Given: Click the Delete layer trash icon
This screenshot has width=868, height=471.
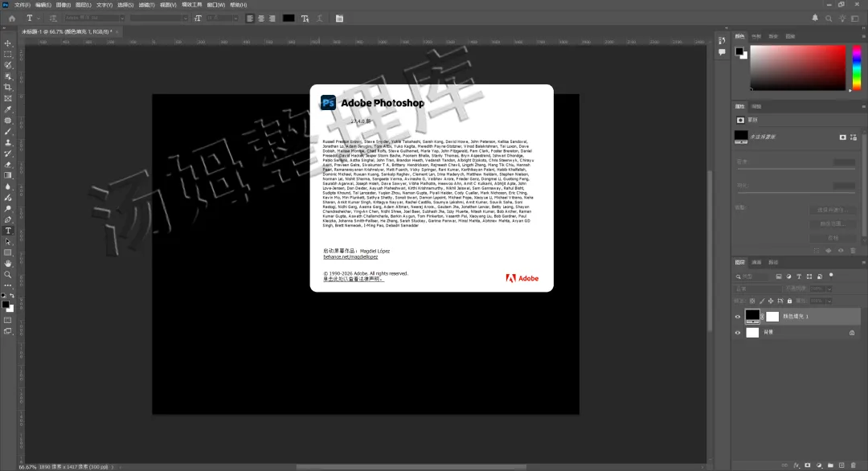Looking at the screenshot, I should click(853, 465).
